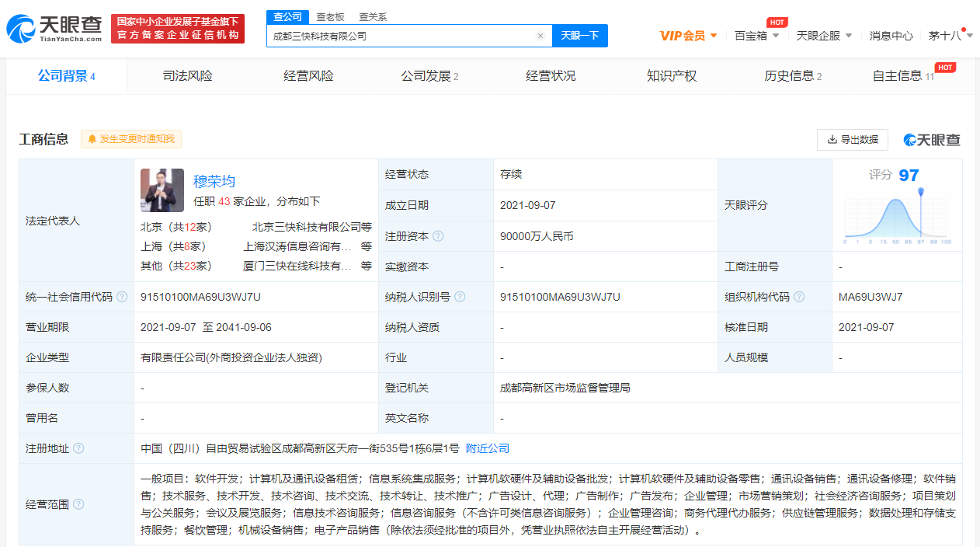Click help icon next to 注册资本
The width and height of the screenshot is (980, 547).
coord(438,236)
